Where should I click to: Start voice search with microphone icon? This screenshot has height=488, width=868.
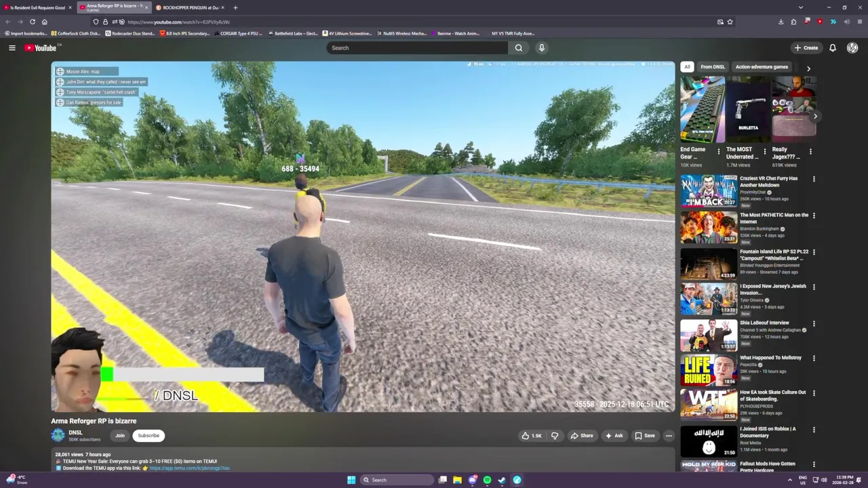click(541, 47)
